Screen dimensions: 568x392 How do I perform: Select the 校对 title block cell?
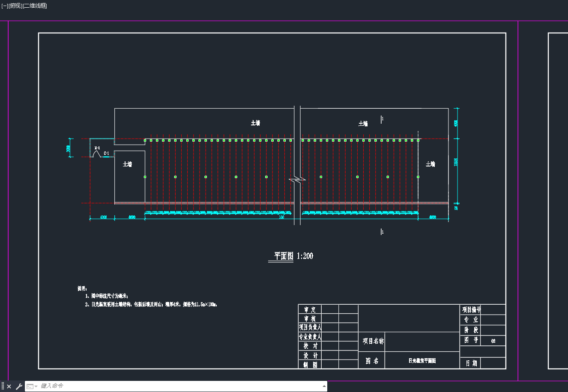tap(310, 346)
